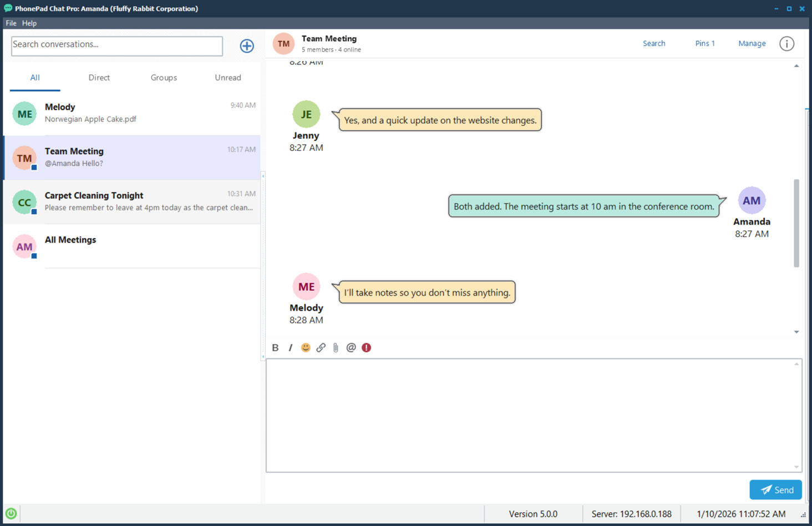Switch to the Direct tab
812x526 pixels.
[99, 78]
